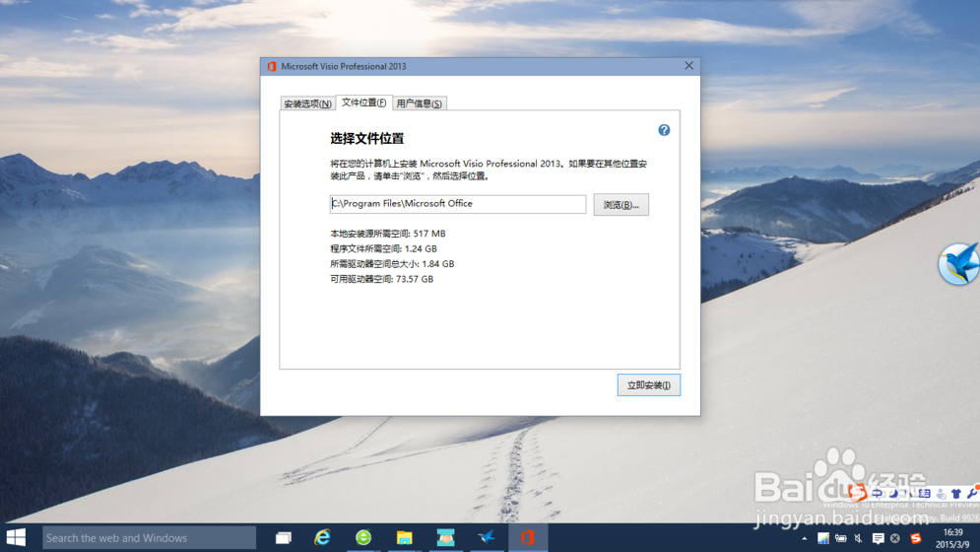Open the green 360 browser taskbar icon

pos(363,537)
